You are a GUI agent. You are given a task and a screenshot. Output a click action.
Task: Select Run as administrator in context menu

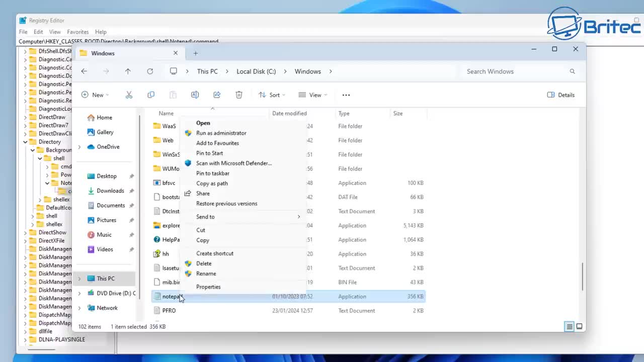click(221, 133)
